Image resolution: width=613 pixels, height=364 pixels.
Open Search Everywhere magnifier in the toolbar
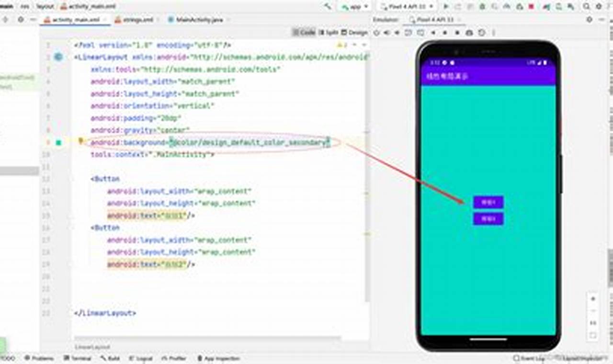click(x=587, y=6)
